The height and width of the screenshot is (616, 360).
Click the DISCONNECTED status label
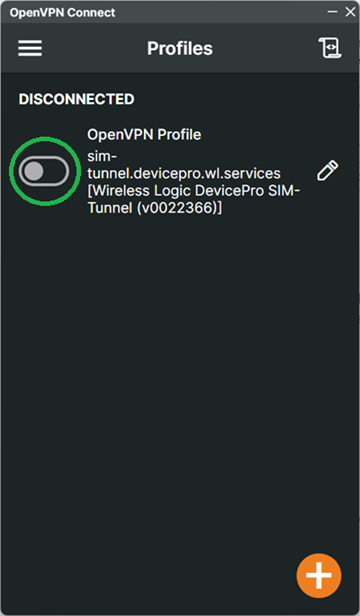point(77,99)
